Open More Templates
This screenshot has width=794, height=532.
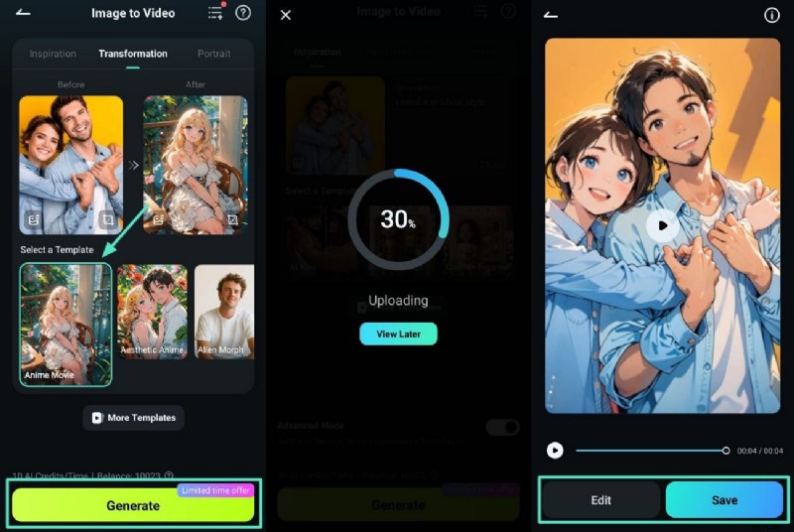coord(134,418)
